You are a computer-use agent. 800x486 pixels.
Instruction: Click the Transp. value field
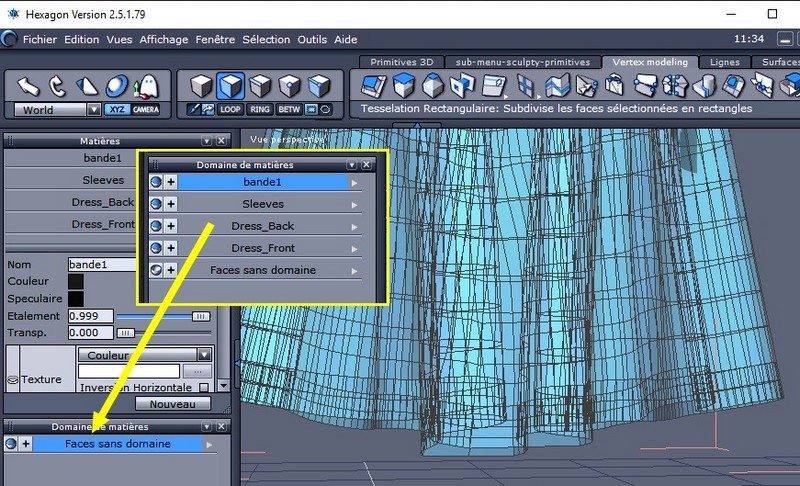point(91,332)
